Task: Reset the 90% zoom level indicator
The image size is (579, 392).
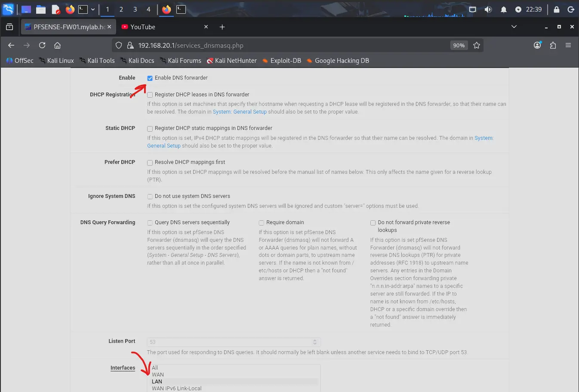Action: click(459, 45)
